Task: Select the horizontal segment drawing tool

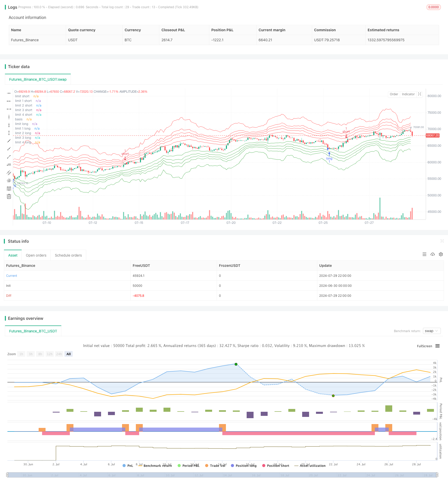Action: (9, 109)
